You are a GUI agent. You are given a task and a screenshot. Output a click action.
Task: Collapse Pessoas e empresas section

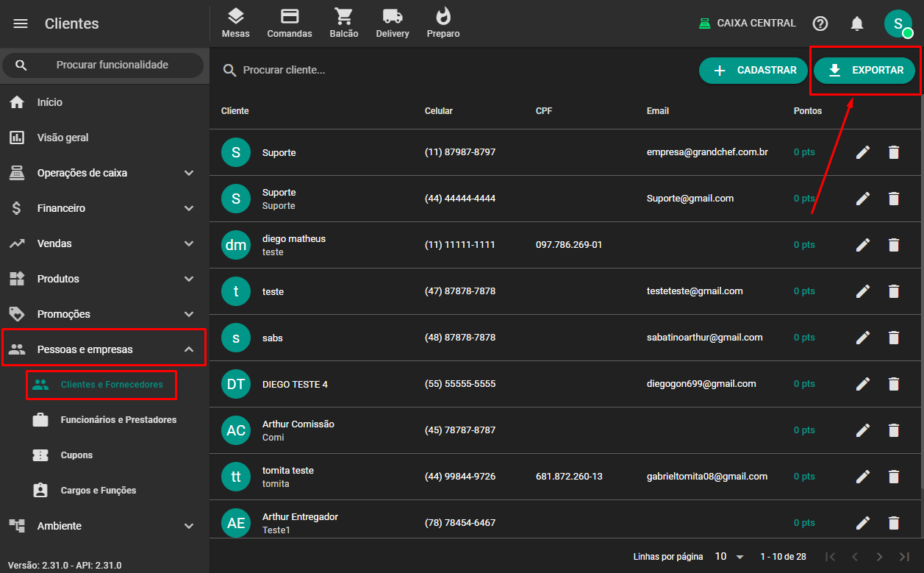pos(189,349)
